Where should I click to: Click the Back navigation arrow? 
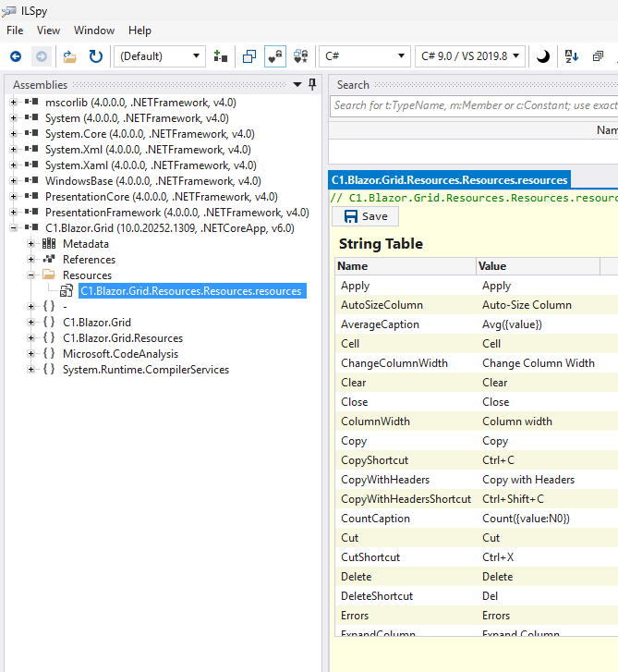tap(16, 56)
